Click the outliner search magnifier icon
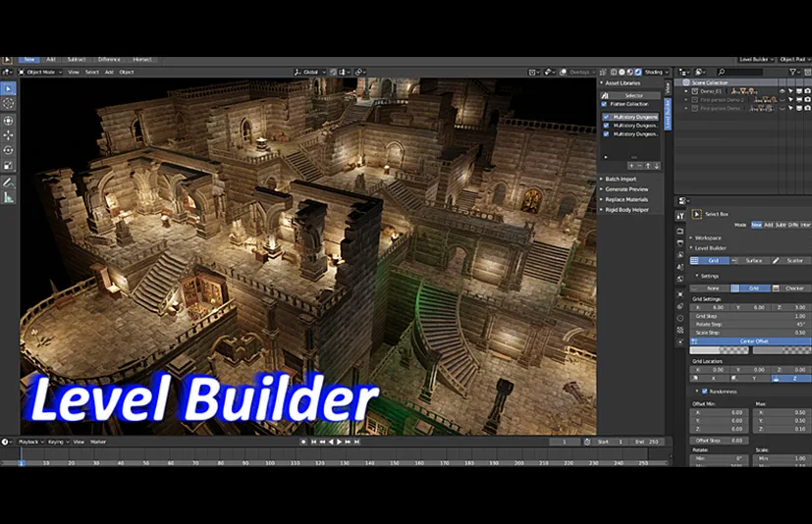Screen dimensions: 812x524 tap(721, 72)
